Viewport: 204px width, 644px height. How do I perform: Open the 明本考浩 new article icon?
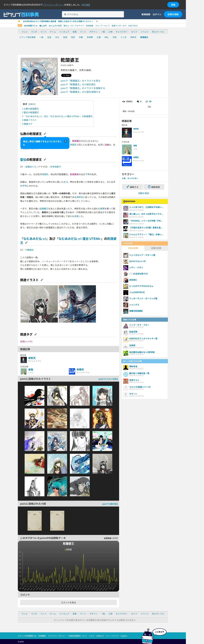click(x=126, y=368)
